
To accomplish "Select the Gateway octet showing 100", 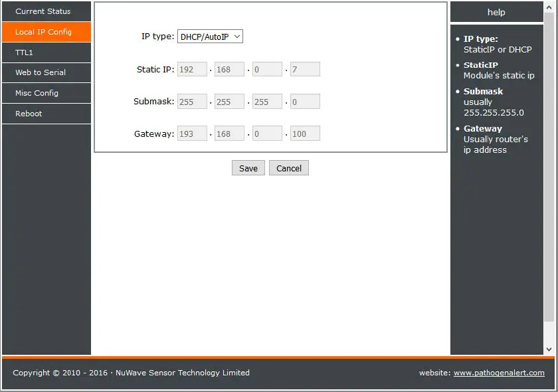I will [x=305, y=133].
